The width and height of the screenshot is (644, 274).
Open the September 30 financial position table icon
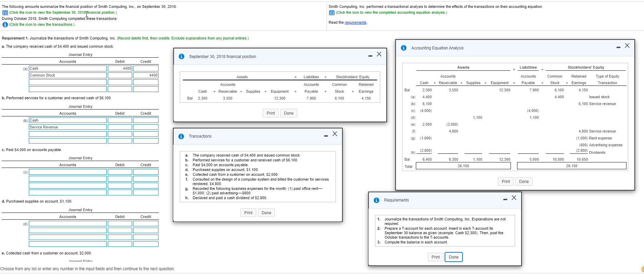tap(5, 13)
